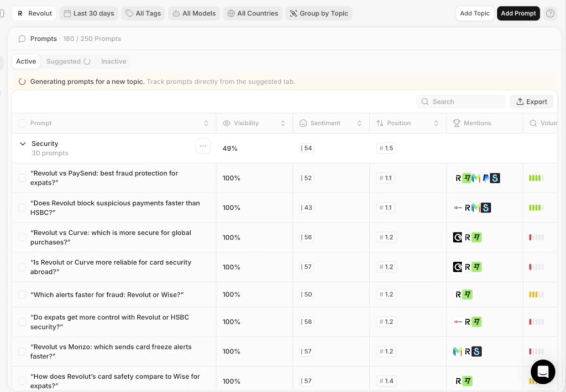Screen dimensions: 566x392
Task: Open the help question mark icon
Action: [x=550, y=13]
